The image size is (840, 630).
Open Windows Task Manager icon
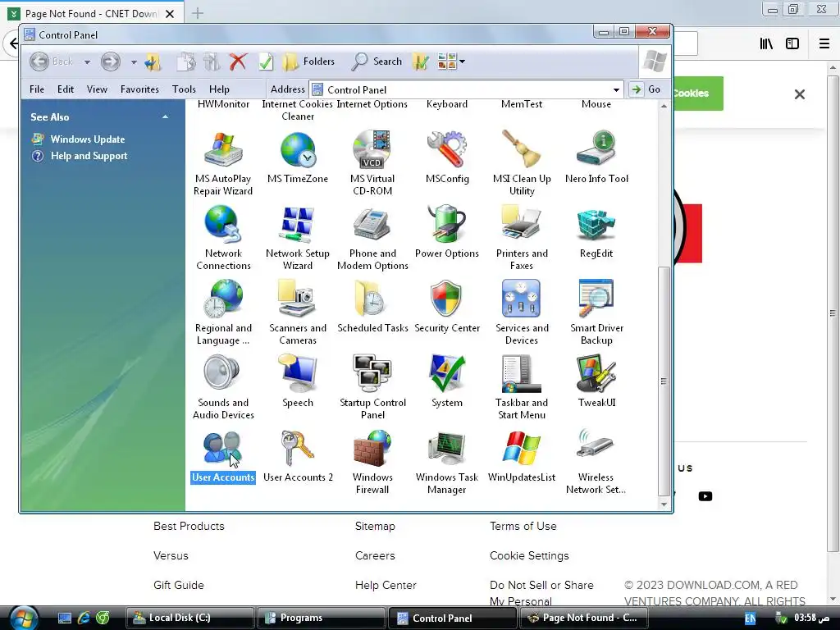click(447, 448)
